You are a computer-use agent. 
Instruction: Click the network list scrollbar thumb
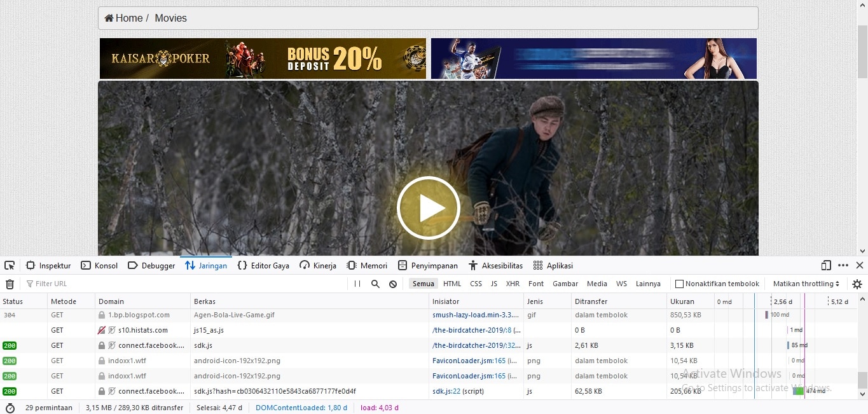coord(862,380)
